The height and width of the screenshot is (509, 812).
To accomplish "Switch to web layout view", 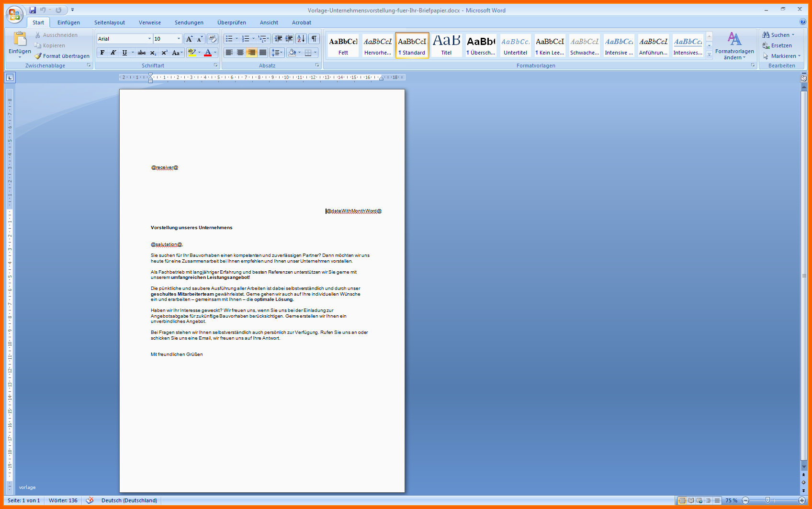I will [699, 500].
